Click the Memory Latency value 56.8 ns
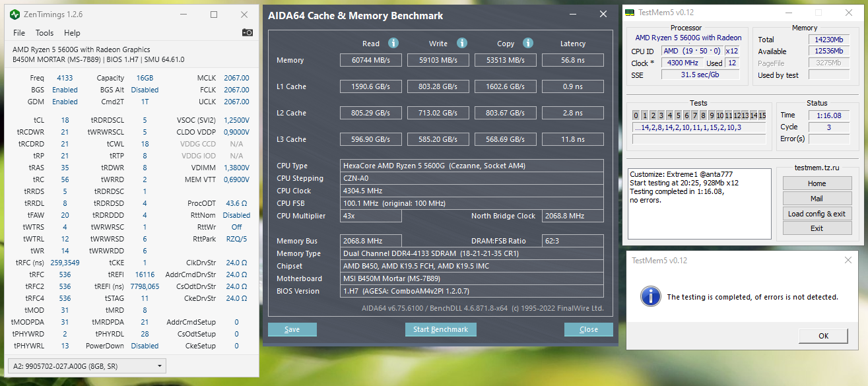Screen dimensions: 868x386 [x=572, y=60]
